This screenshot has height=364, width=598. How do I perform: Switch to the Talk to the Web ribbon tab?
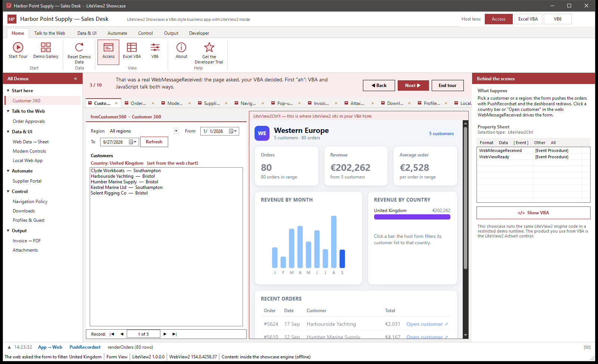50,33
